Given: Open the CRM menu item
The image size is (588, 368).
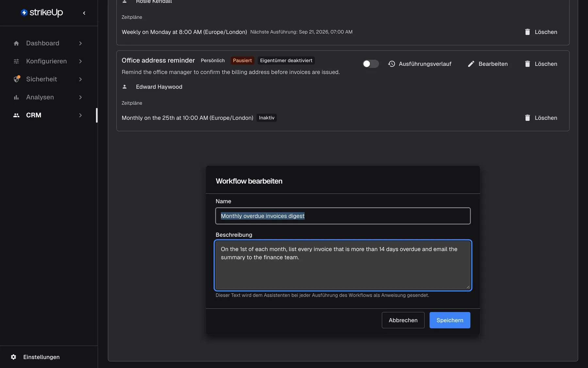Looking at the screenshot, I should tap(48, 115).
